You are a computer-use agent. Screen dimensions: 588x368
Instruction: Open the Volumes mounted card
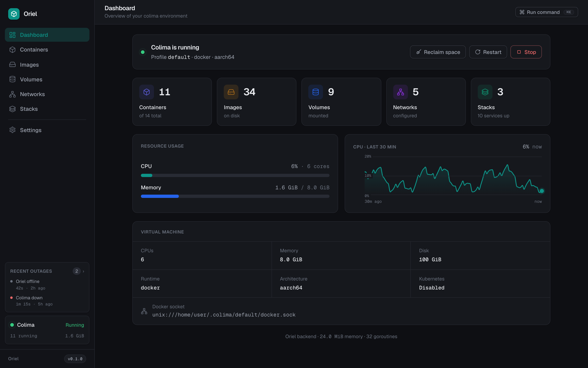coord(341,102)
